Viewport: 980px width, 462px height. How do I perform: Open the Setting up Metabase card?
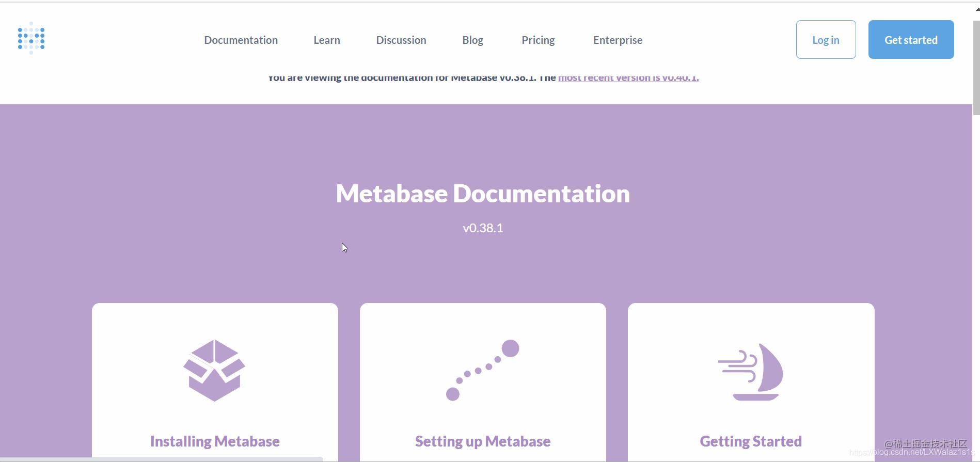[x=482, y=382]
